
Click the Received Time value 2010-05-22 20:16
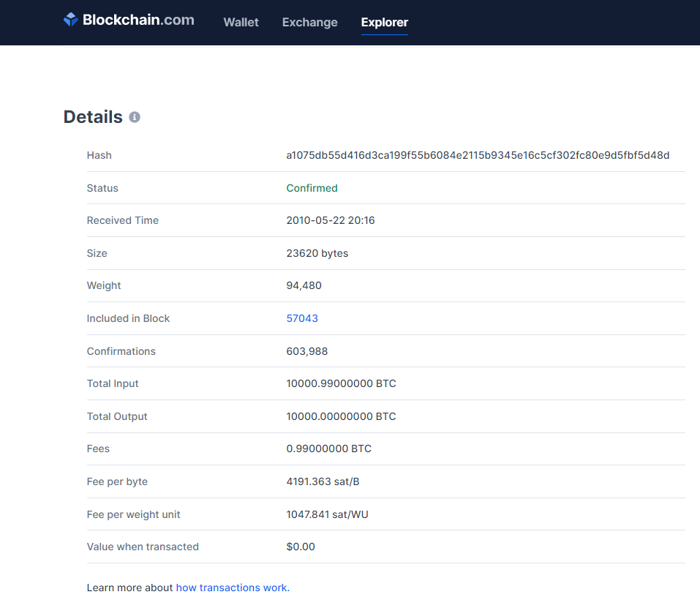[331, 220]
